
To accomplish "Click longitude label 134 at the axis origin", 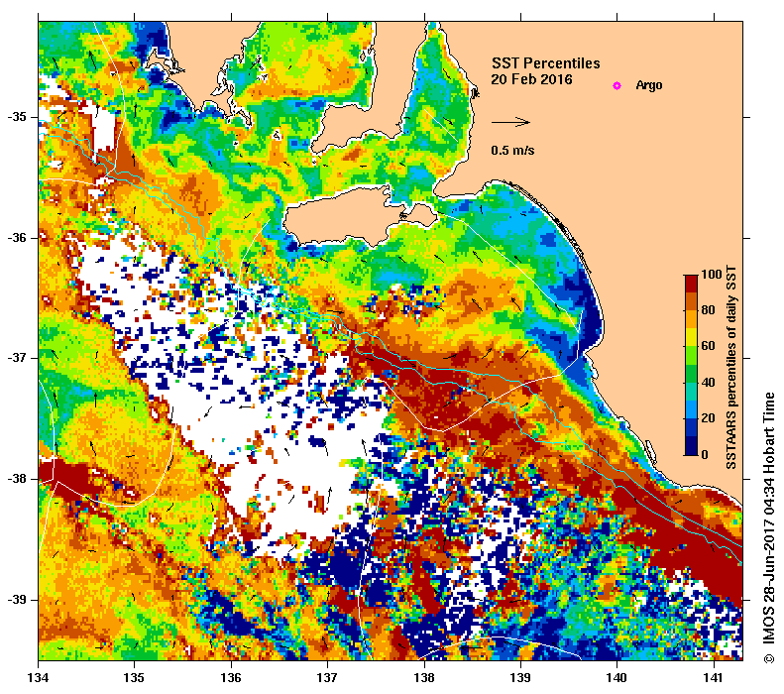I will tap(38, 678).
